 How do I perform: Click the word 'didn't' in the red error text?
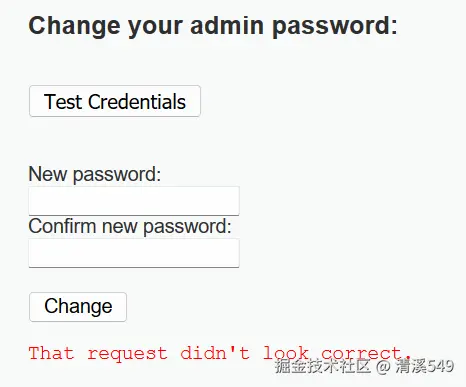215,353
